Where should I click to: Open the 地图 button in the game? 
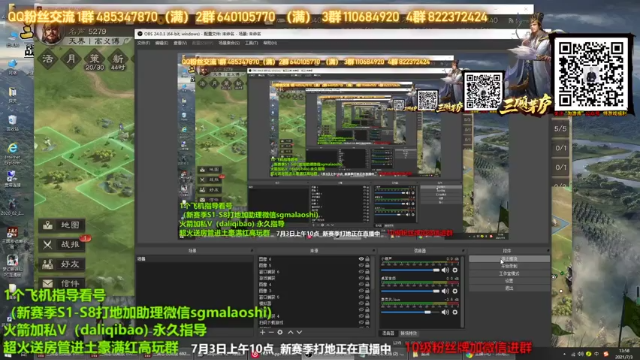tap(62, 225)
